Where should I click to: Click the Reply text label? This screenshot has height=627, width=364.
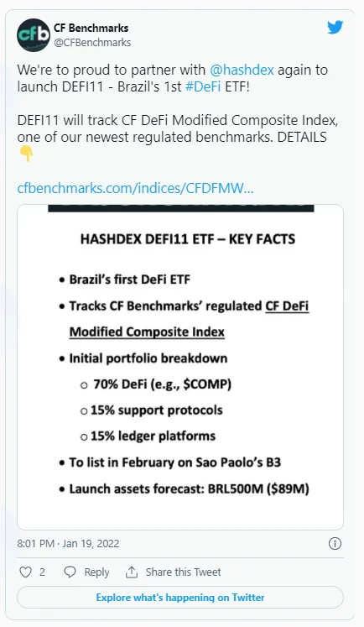coord(96,572)
